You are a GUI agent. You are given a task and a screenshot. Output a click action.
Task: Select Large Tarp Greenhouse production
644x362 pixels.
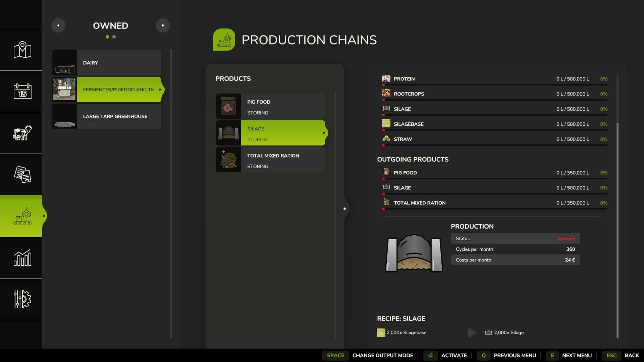point(107,116)
